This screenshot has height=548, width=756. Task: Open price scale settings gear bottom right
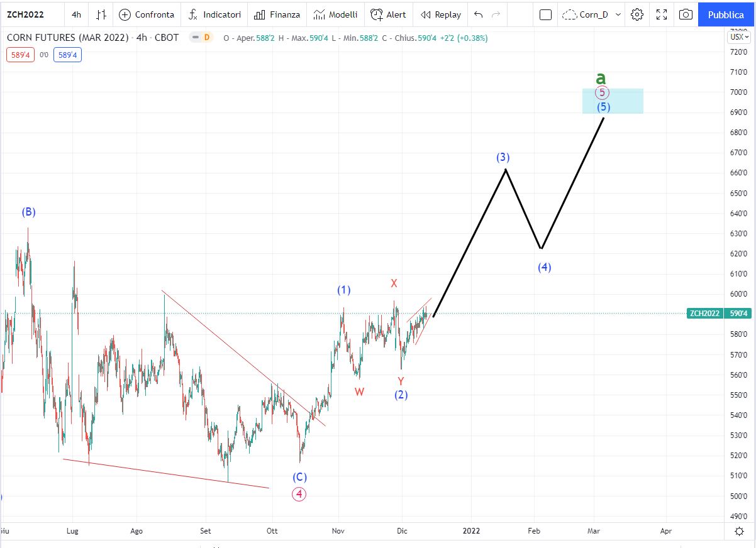pyautogui.click(x=739, y=531)
